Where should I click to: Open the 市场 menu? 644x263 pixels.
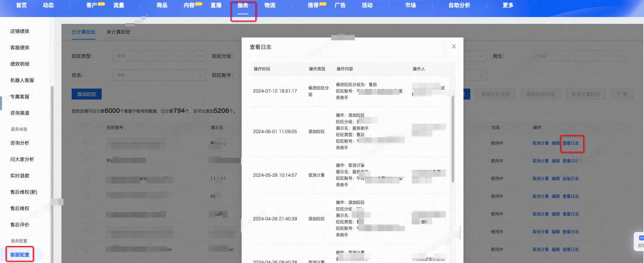411,5
